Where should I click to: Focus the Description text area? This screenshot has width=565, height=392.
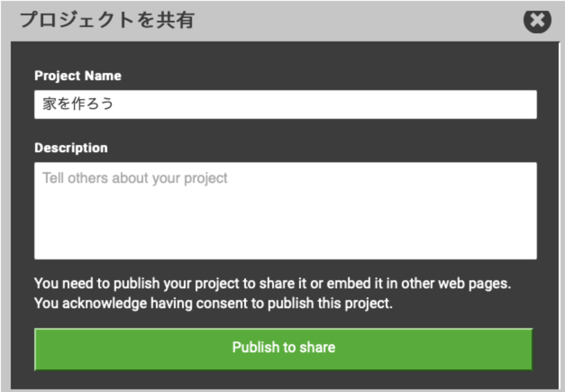[x=285, y=210]
